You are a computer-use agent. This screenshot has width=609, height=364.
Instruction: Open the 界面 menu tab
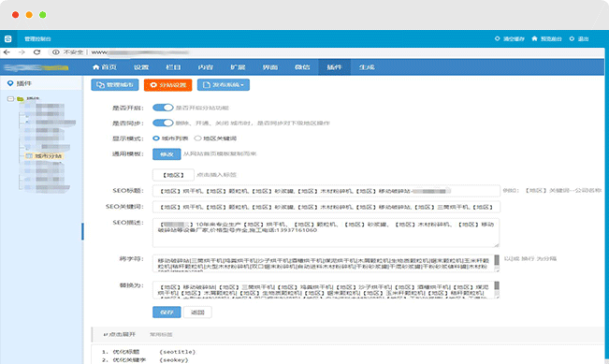270,67
